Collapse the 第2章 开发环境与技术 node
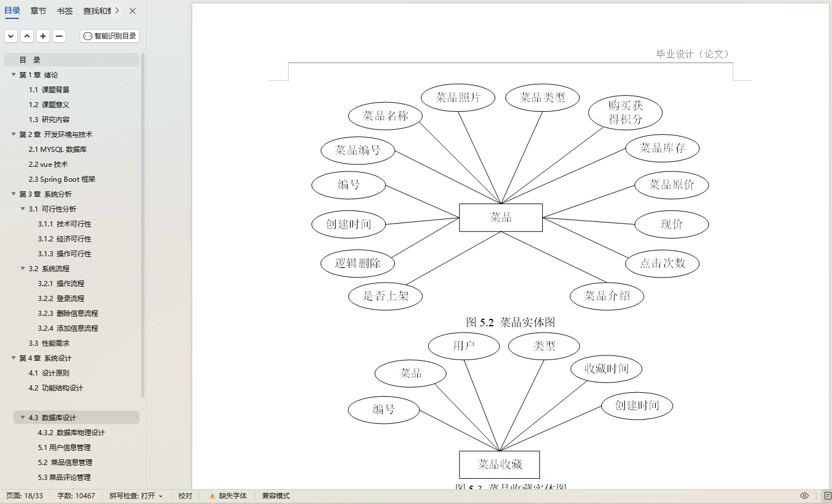This screenshot has height=504, width=832. point(14,134)
